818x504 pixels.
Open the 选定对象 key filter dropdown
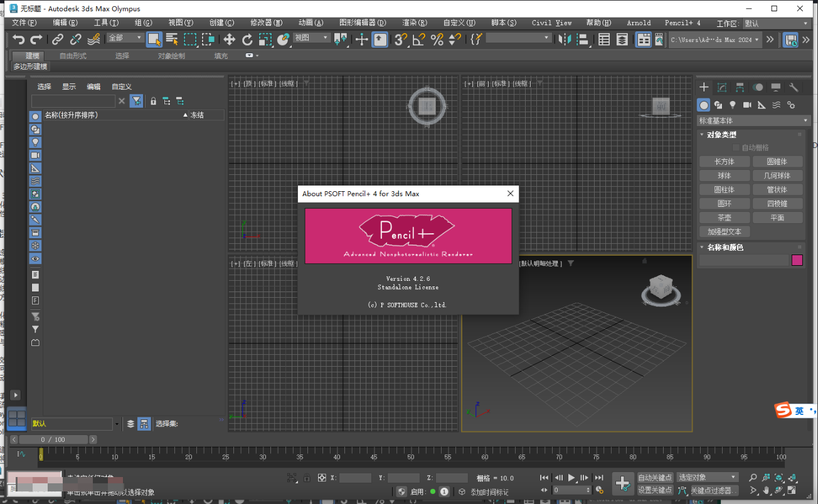pos(707,478)
